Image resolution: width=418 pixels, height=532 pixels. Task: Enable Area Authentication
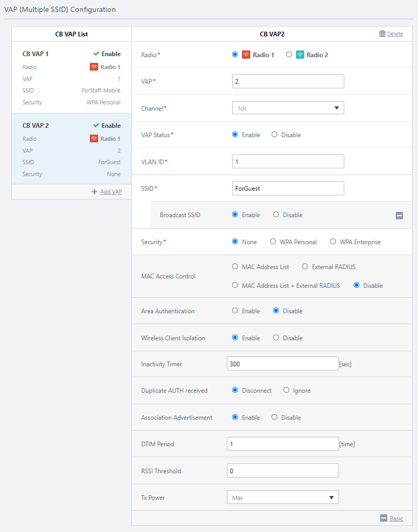235,311
